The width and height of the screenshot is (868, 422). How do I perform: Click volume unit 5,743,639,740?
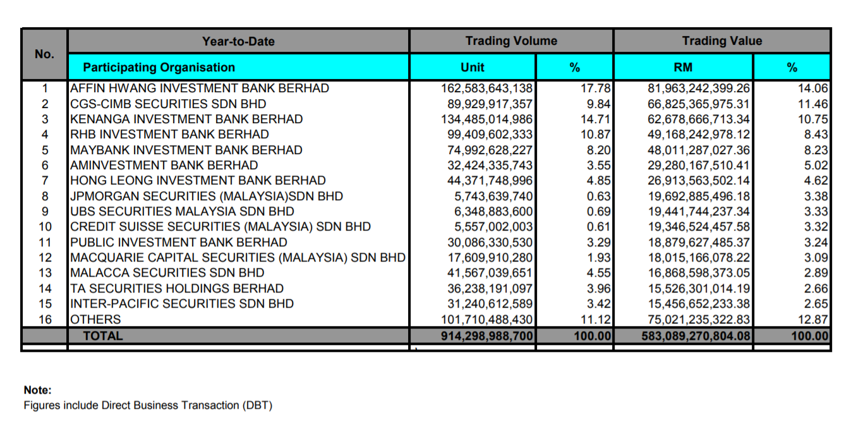click(x=493, y=196)
